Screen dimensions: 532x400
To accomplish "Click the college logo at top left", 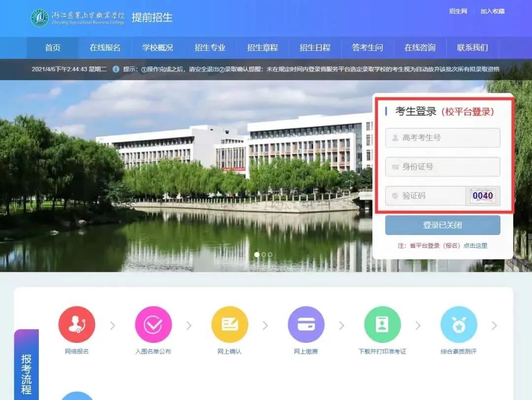I will pos(39,18).
